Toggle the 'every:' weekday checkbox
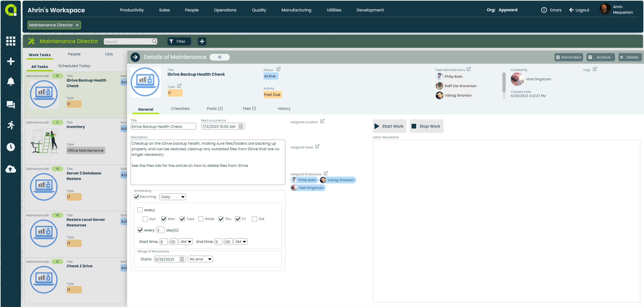This screenshot has height=307, width=644. (140, 210)
